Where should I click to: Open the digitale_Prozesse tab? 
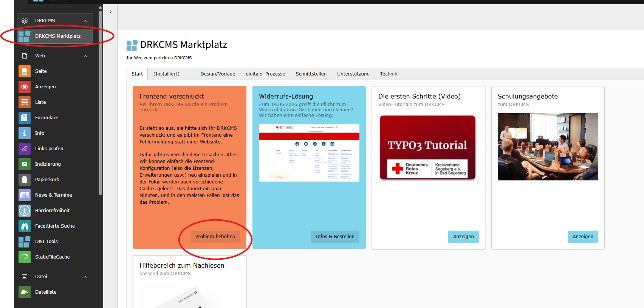pyautogui.click(x=265, y=74)
